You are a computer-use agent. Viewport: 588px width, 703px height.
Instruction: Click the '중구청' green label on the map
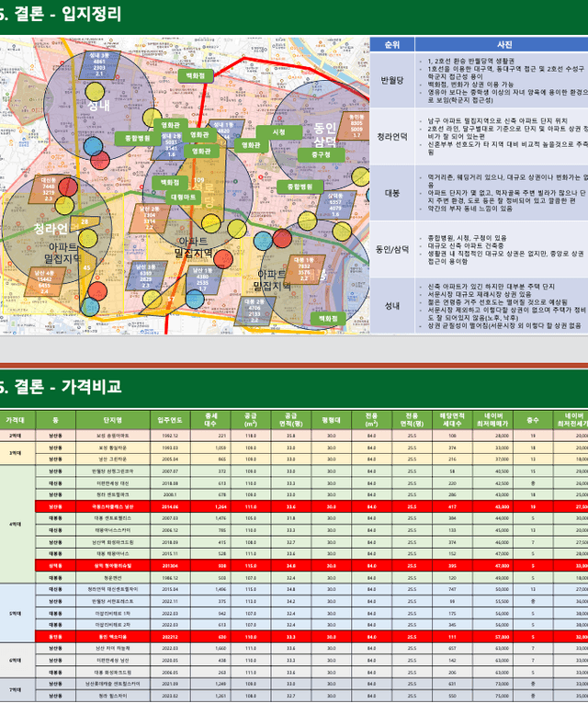[x=321, y=154]
